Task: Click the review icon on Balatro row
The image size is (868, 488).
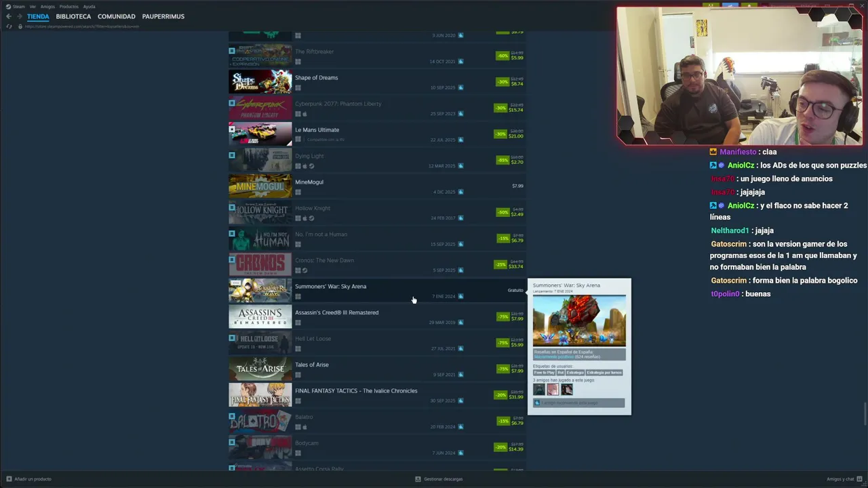Action: click(x=460, y=427)
